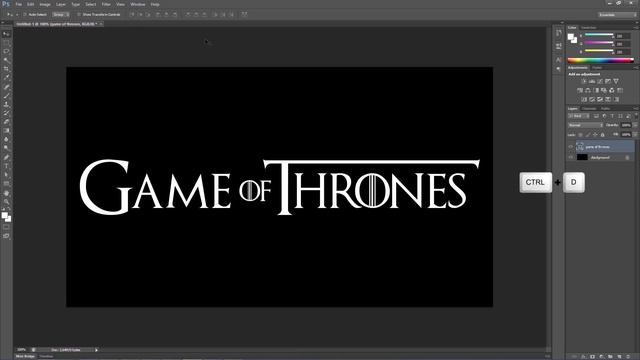Select the Rectangle shape tool

coord(6,184)
